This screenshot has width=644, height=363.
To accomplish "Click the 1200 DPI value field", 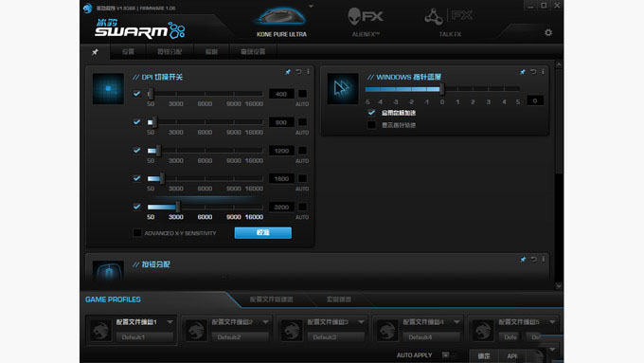I will click(281, 151).
